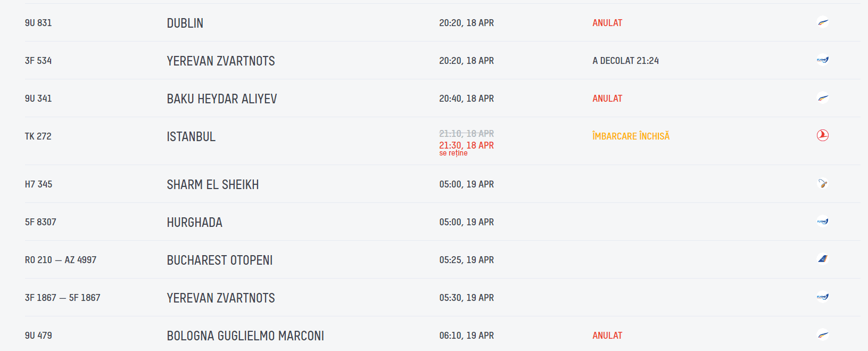Click the ÎMBARCARE ÎNCHISĂ status label
The image size is (868, 351).
(x=631, y=136)
